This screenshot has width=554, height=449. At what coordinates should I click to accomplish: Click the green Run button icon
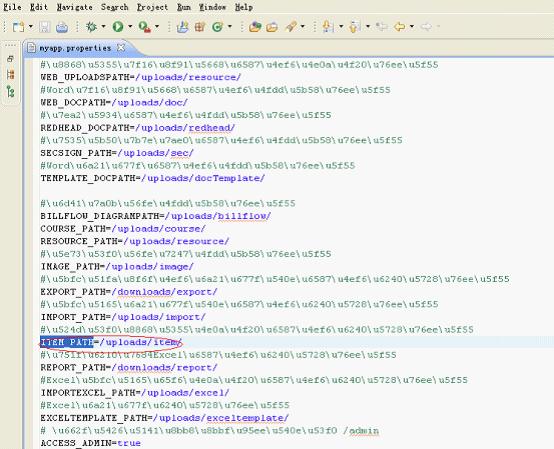[118, 26]
